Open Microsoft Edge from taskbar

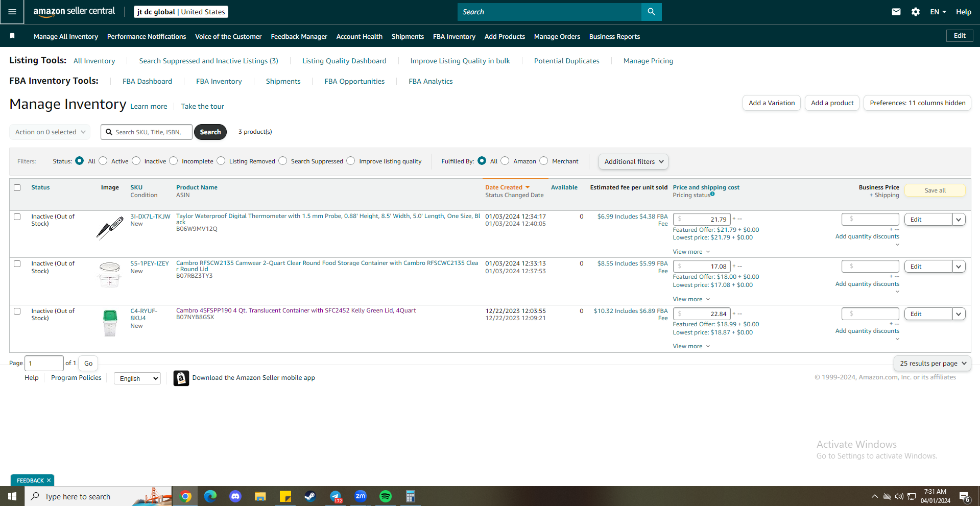click(210, 496)
